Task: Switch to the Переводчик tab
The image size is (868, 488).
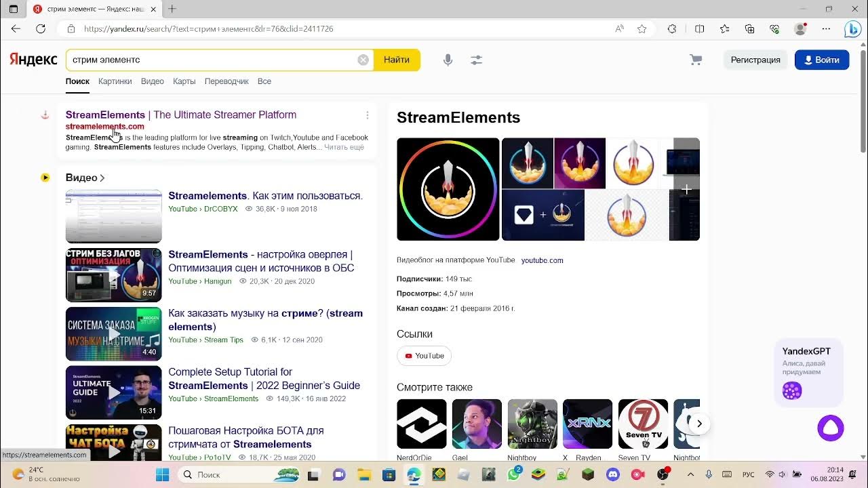Action: pos(226,81)
